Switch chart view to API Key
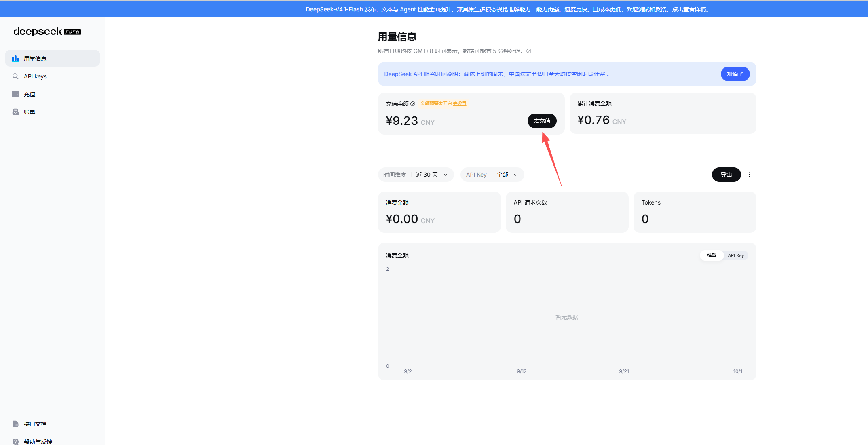 (x=736, y=255)
